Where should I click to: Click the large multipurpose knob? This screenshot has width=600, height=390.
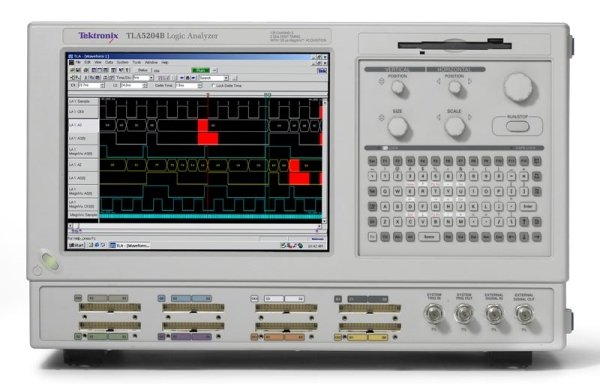pyautogui.click(x=518, y=87)
